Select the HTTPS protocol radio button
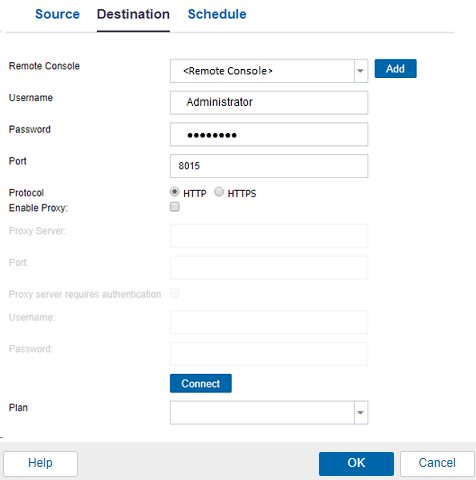476x480 pixels. [219, 192]
